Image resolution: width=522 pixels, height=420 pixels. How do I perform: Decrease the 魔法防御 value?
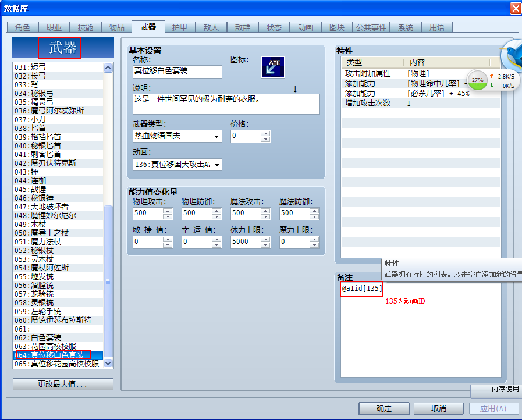[314, 216]
